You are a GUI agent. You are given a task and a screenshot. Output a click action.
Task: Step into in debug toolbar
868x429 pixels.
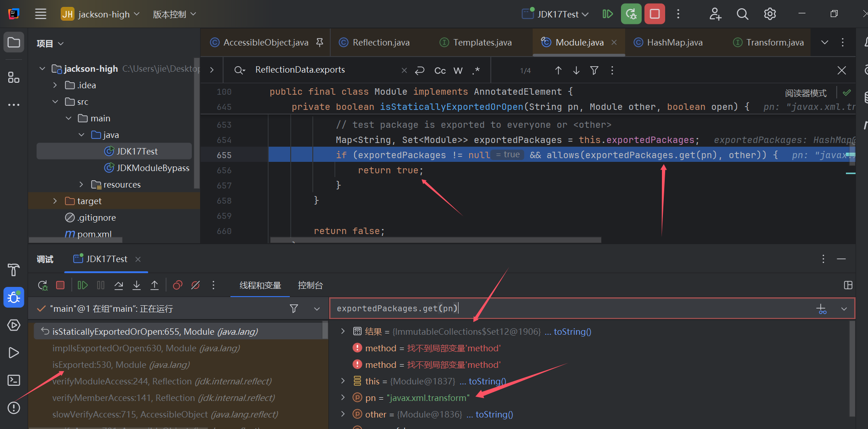(137, 285)
